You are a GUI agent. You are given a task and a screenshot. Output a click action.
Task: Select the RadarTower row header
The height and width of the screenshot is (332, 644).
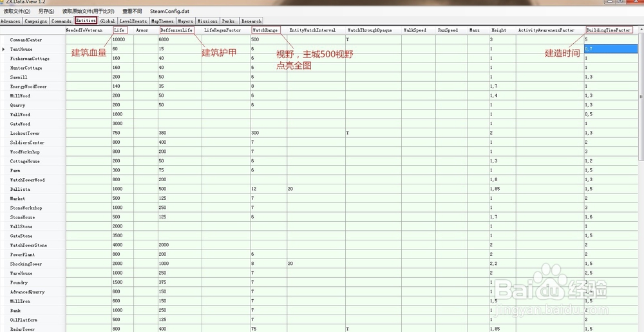pyautogui.click(x=33, y=329)
